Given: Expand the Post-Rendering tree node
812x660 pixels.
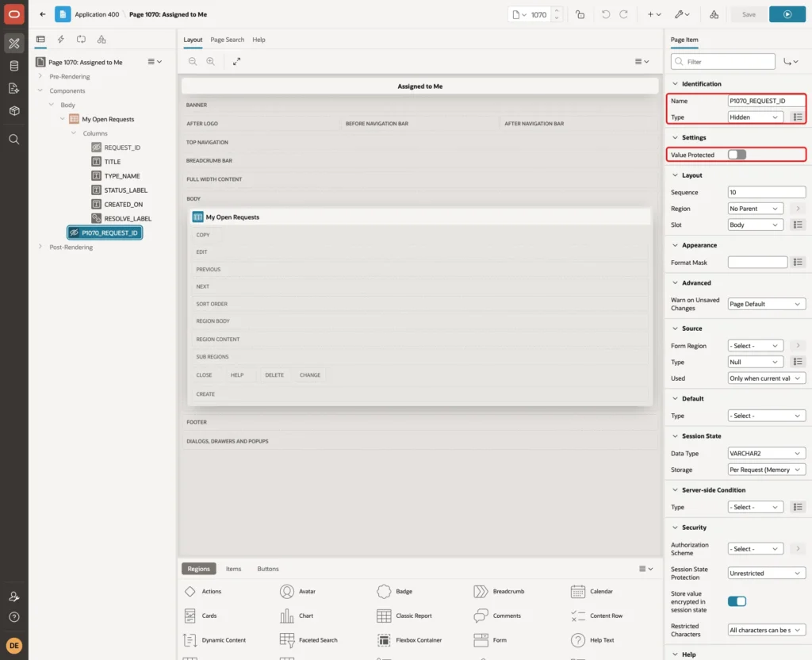Looking at the screenshot, I should click(x=40, y=247).
